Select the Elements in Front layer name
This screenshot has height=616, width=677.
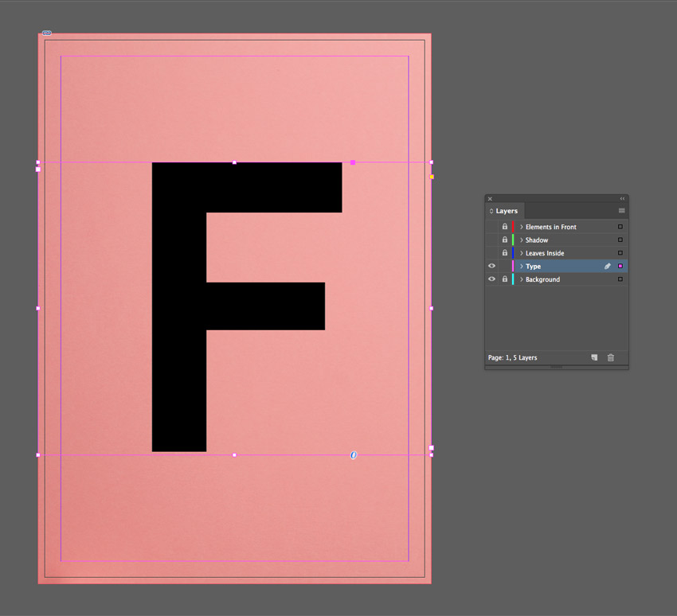(x=551, y=227)
